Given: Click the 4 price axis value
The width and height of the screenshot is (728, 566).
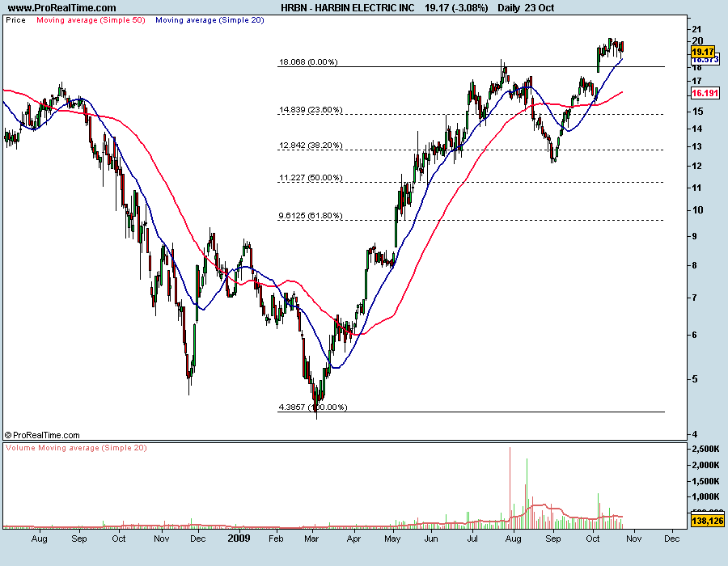Looking at the screenshot, I should (695, 434).
